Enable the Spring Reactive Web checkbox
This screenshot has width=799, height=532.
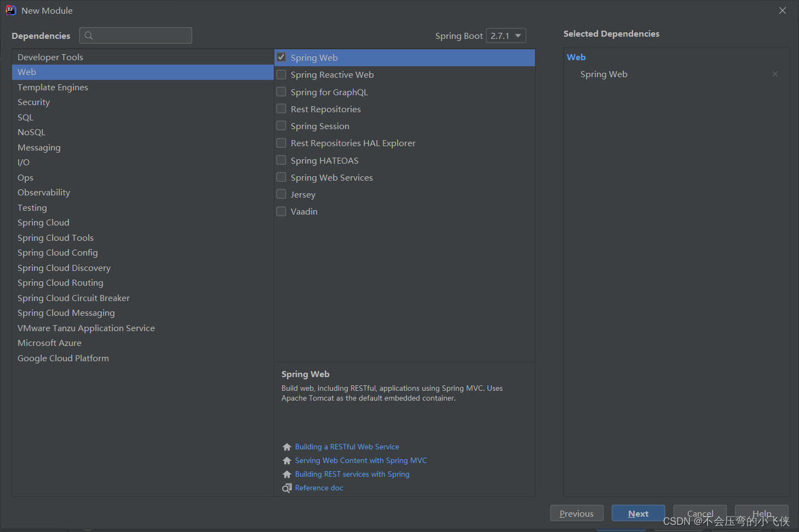[281, 74]
